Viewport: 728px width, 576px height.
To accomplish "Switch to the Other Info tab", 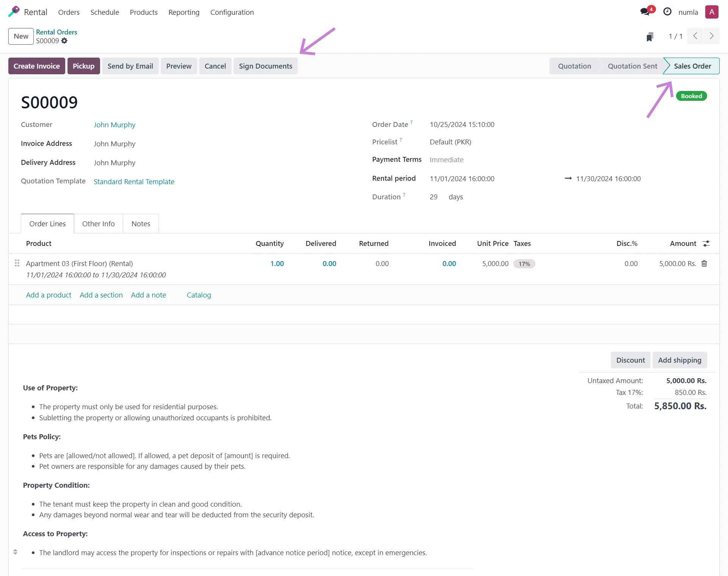I will pos(99,223).
